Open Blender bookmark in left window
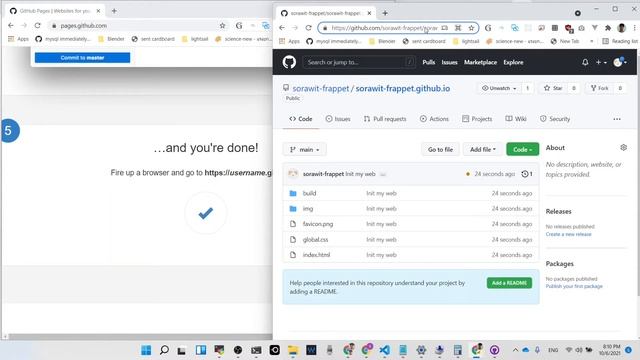640x360 pixels. click(x=111, y=39)
